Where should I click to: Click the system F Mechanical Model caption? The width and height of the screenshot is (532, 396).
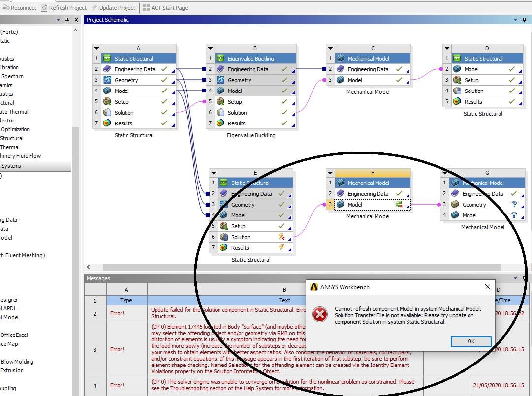(x=368, y=216)
